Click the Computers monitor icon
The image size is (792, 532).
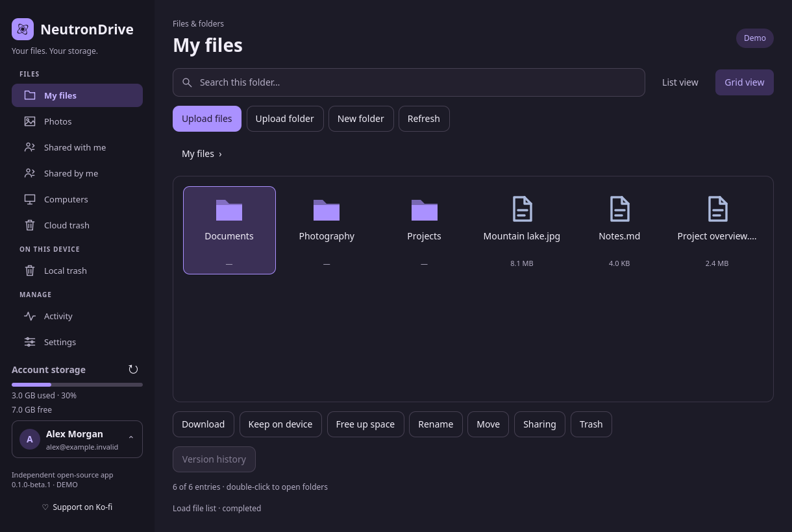[30, 199]
